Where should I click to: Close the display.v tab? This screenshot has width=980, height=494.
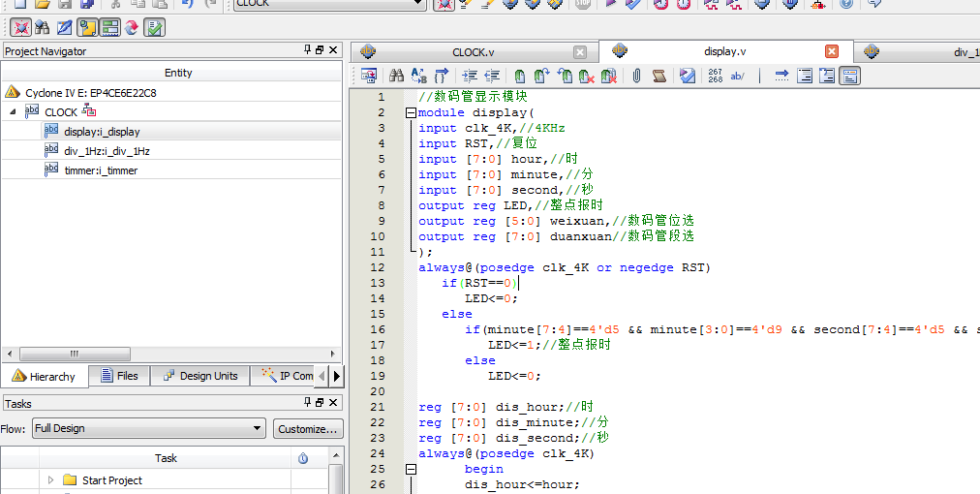831,51
